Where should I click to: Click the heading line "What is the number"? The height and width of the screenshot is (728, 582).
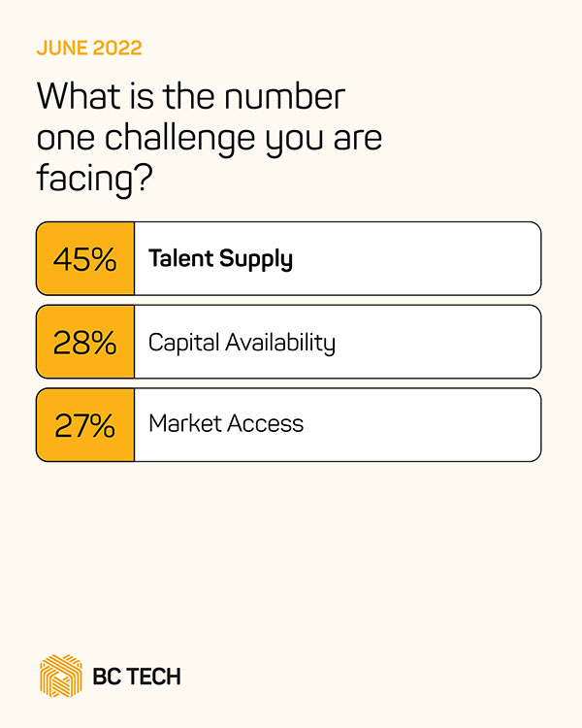[x=190, y=98]
